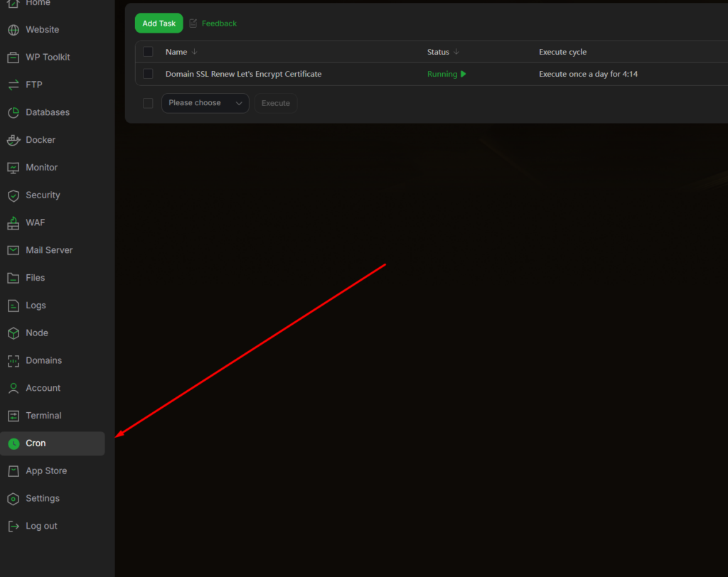Click the Running status play indicator

(463, 74)
